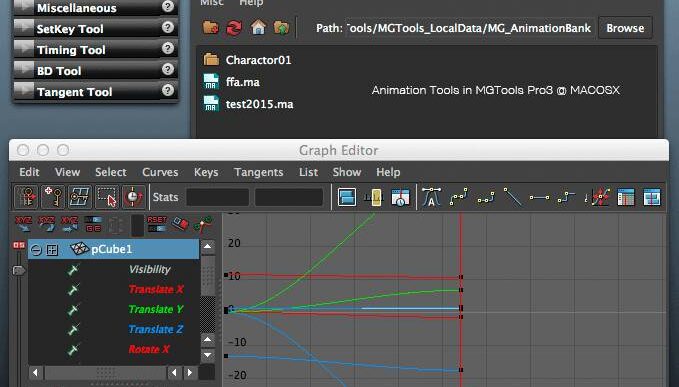The height and width of the screenshot is (387, 679).
Task: Click the new folder icon in Animation Bank
Action: 211,28
